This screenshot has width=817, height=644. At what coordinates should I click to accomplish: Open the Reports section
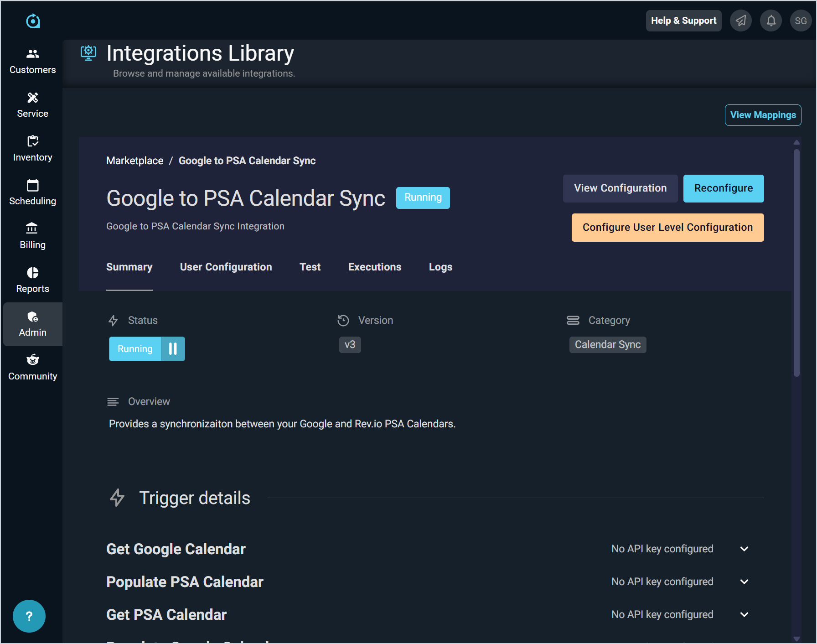tap(32, 280)
